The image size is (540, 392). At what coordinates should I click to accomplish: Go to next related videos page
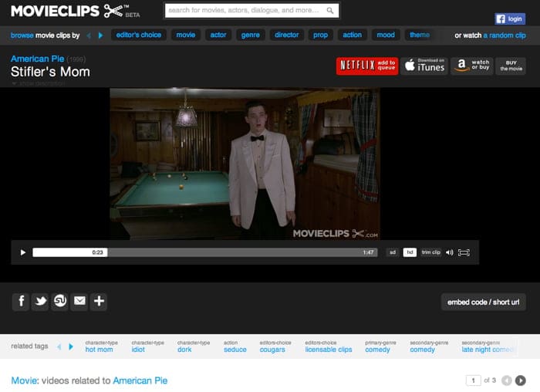pos(521,380)
